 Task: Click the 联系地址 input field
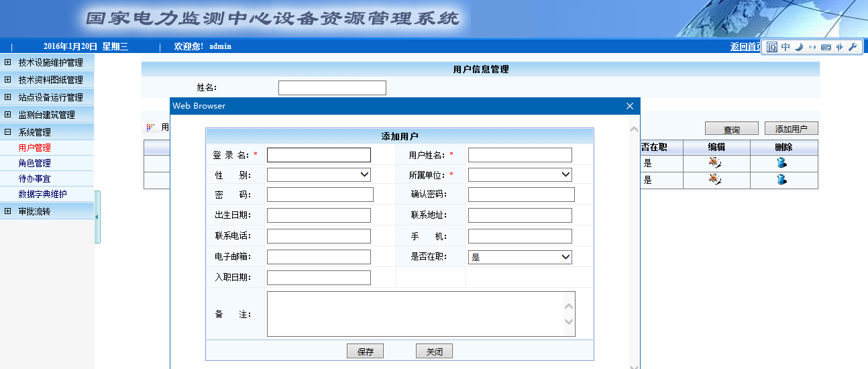tap(520, 215)
